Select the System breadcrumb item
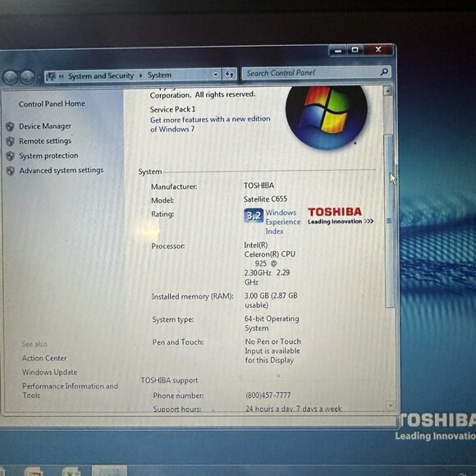476x476 pixels. click(x=159, y=75)
